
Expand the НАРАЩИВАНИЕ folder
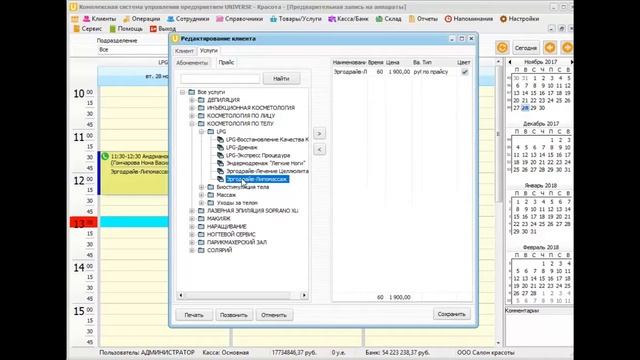192,227
